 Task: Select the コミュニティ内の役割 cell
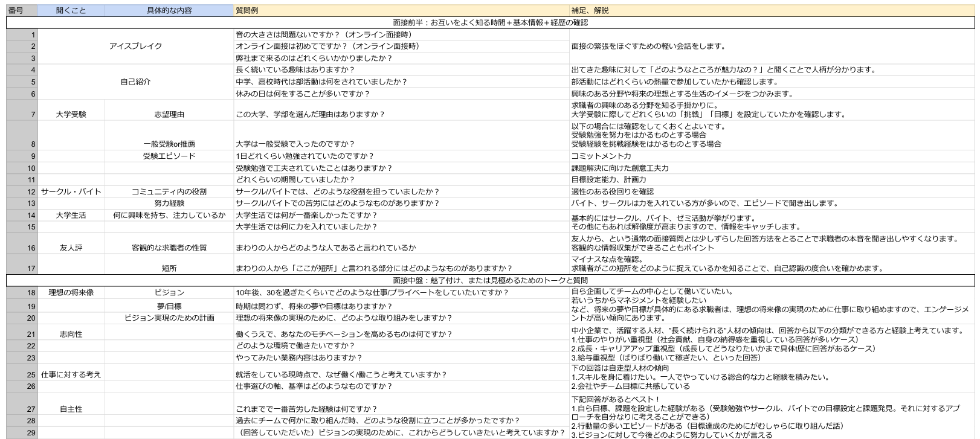tap(169, 191)
